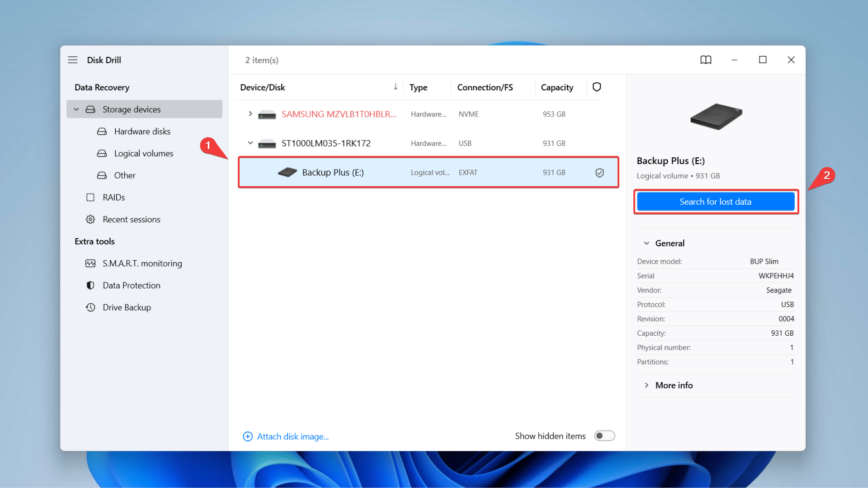Click the book help icon
Image resolution: width=868 pixels, height=488 pixels.
click(x=706, y=60)
